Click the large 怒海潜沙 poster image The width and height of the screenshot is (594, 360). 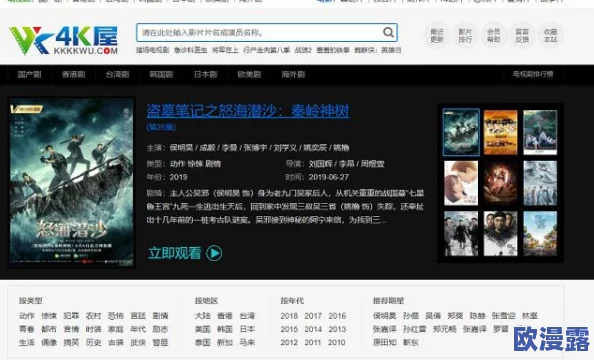pos(72,182)
